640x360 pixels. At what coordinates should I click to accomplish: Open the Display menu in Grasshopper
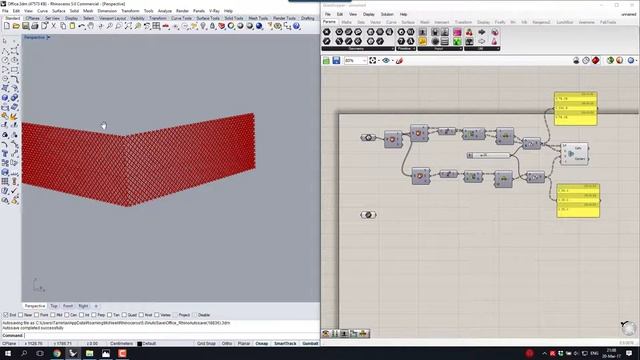pos(369,14)
